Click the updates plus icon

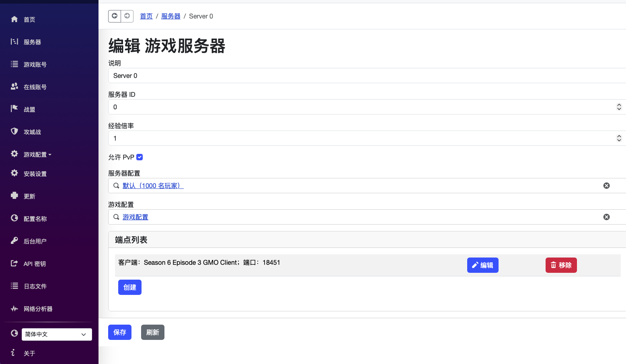[x=14, y=196]
